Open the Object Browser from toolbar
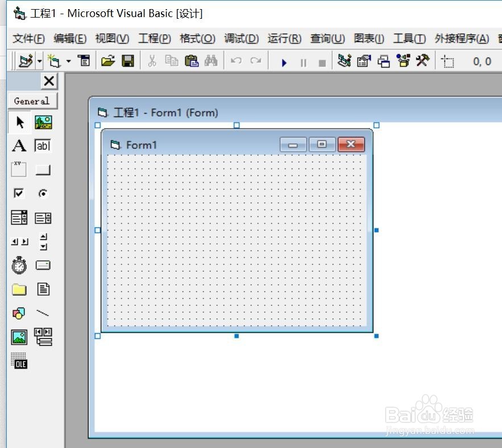The height and width of the screenshot is (448, 502). click(404, 60)
